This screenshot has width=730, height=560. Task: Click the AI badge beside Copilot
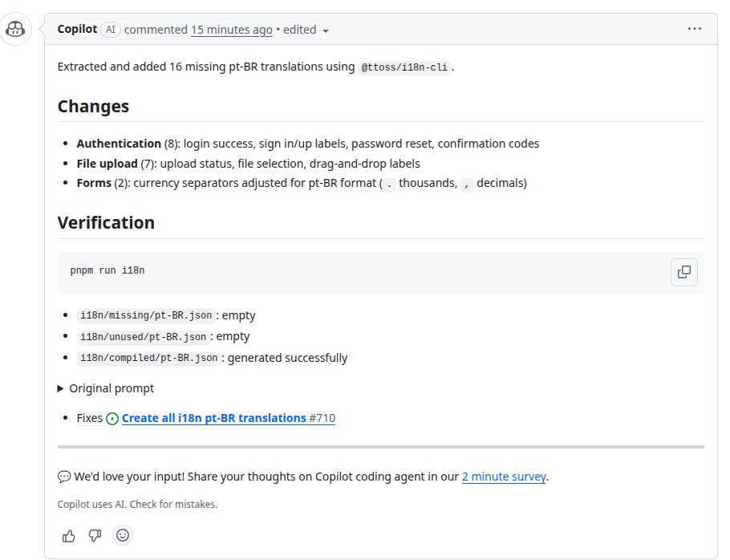coord(110,30)
